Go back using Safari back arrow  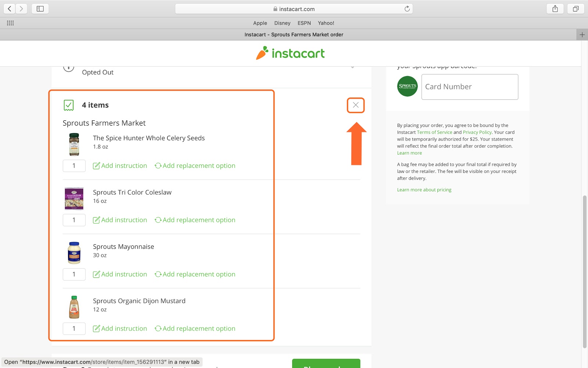coord(10,8)
